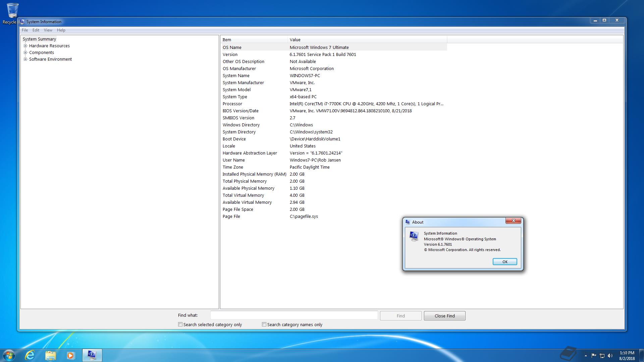Launch Internet Explorer from the taskbar

30,355
